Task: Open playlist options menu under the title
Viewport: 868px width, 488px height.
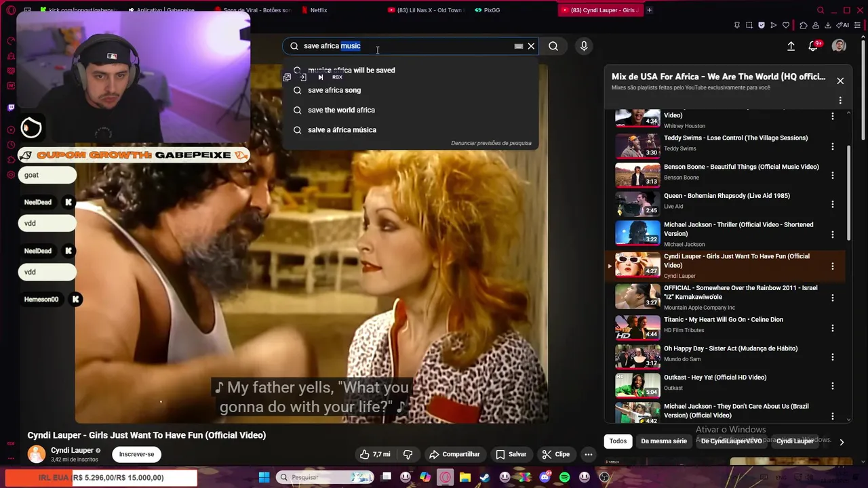Action: (840, 100)
